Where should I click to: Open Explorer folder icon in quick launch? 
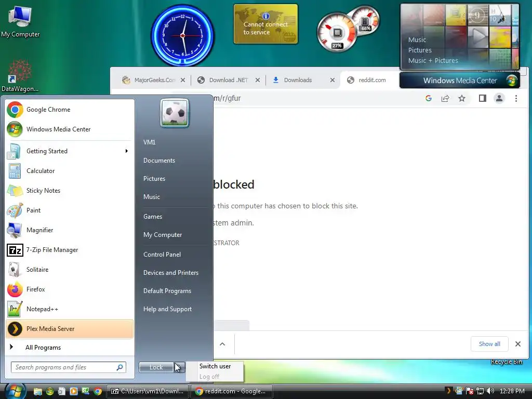point(37,391)
